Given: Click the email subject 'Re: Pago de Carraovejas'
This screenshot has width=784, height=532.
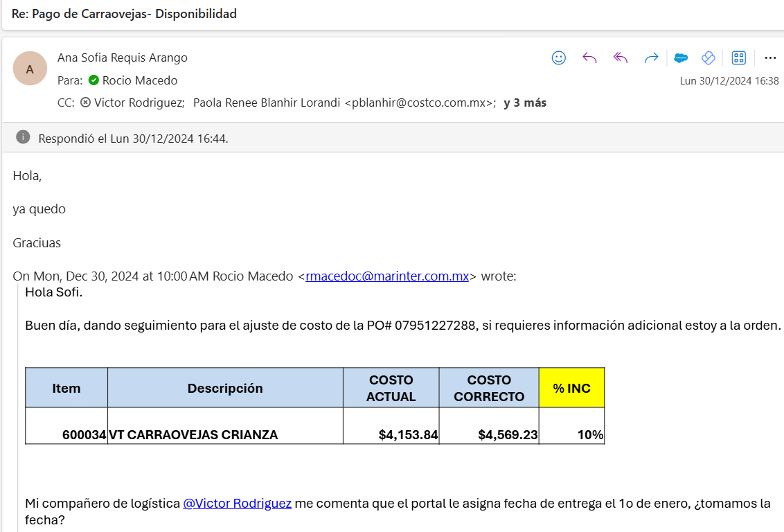Looking at the screenshot, I should (x=124, y=14).
